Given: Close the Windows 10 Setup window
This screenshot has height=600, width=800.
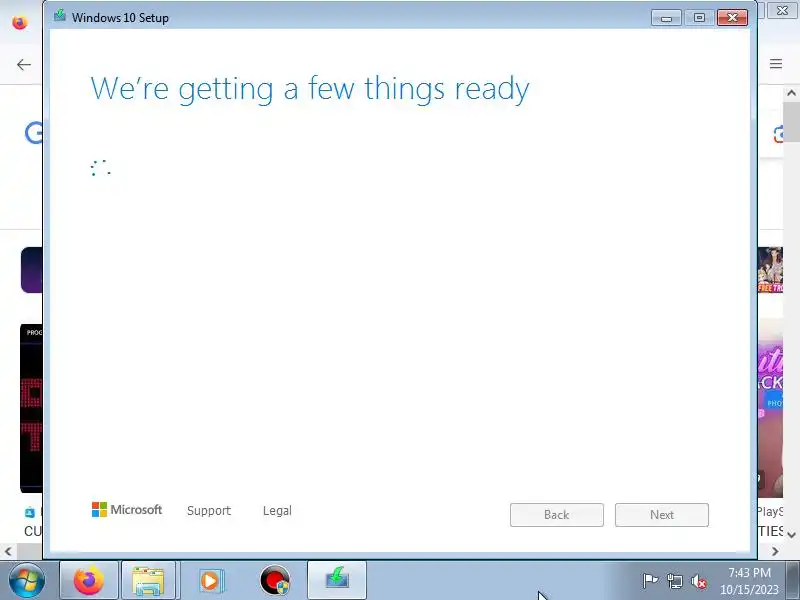Looking at the screenshot, I should pyautogui.click(x=732, y=18).
